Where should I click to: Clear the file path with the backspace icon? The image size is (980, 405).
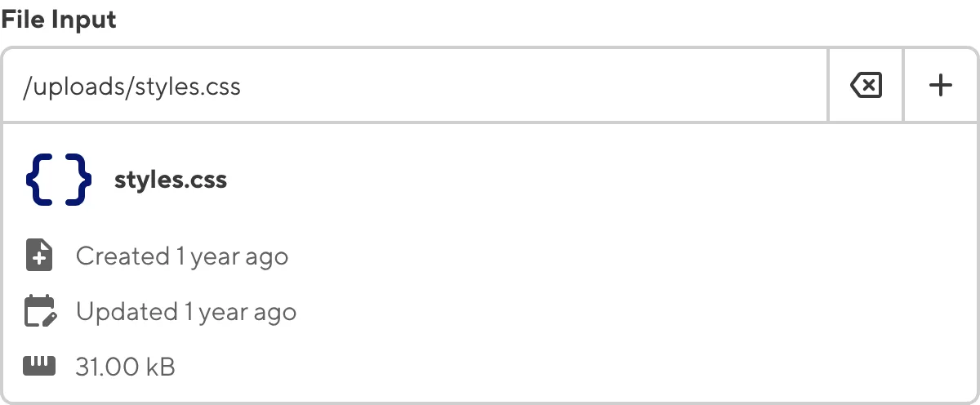pyautogui.click(x=866, y=85)
